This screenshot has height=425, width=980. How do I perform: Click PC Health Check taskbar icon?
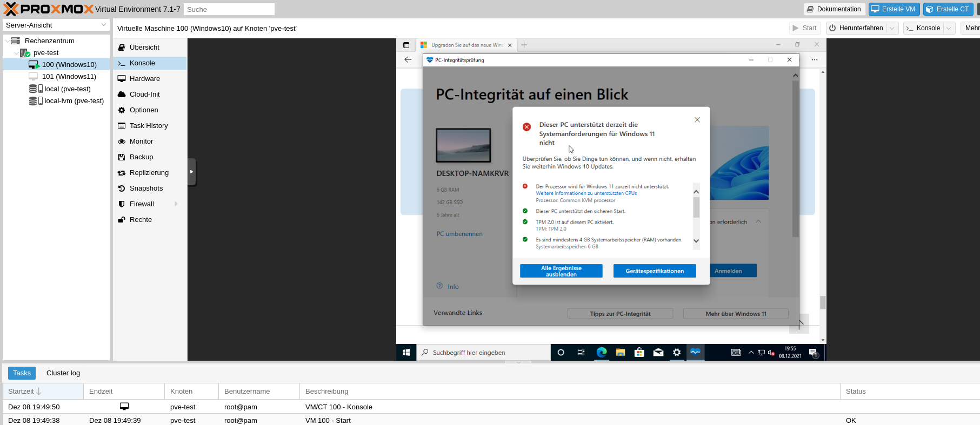tap(695, 353)
